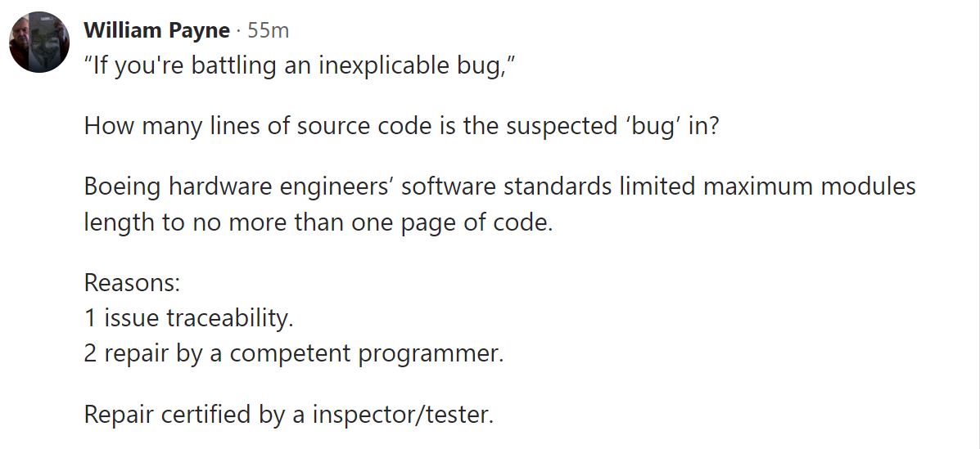Open William Payne's profile avatar
This screenshot has height=449, width=980.
38,42
